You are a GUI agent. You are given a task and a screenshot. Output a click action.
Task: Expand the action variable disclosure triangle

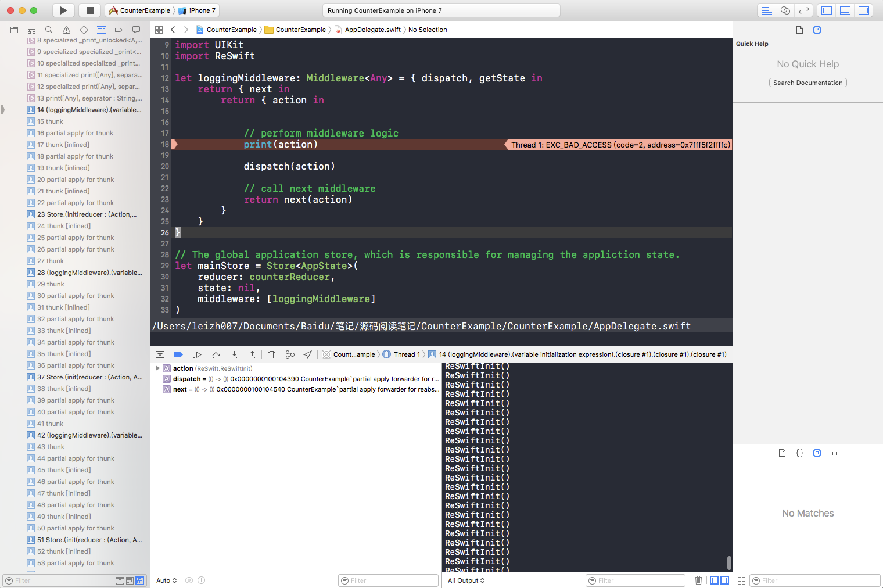157,368
